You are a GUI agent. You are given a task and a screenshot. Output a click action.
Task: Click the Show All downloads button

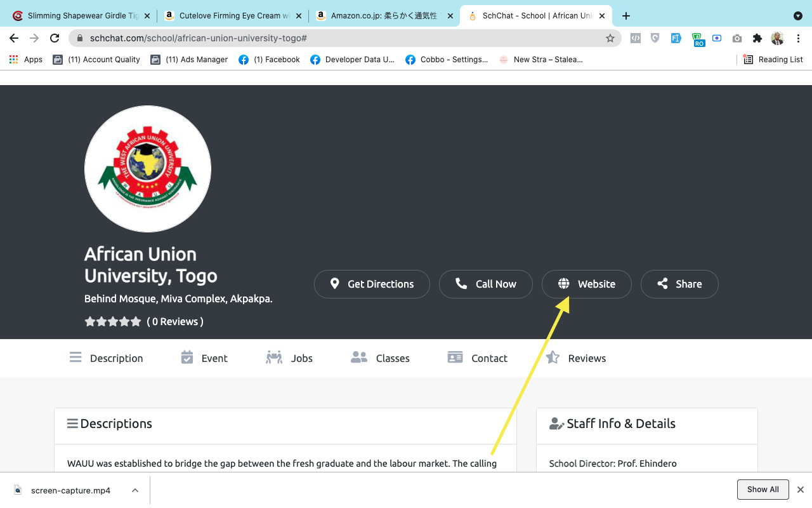tap(763, 490)
